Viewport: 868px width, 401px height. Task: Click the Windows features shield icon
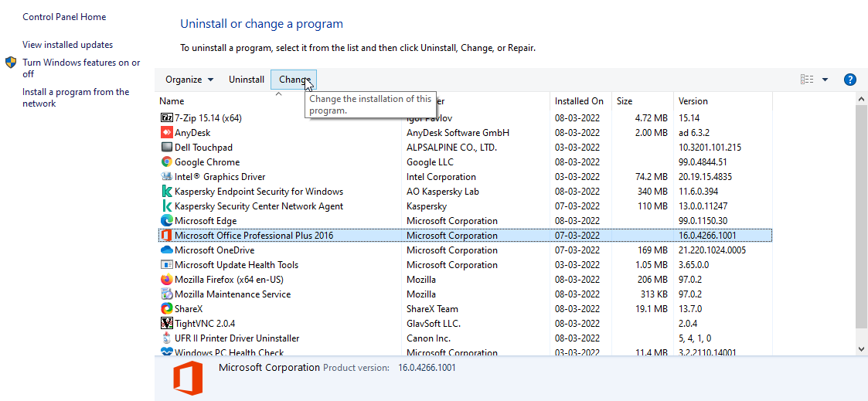(x=11, y=62)
